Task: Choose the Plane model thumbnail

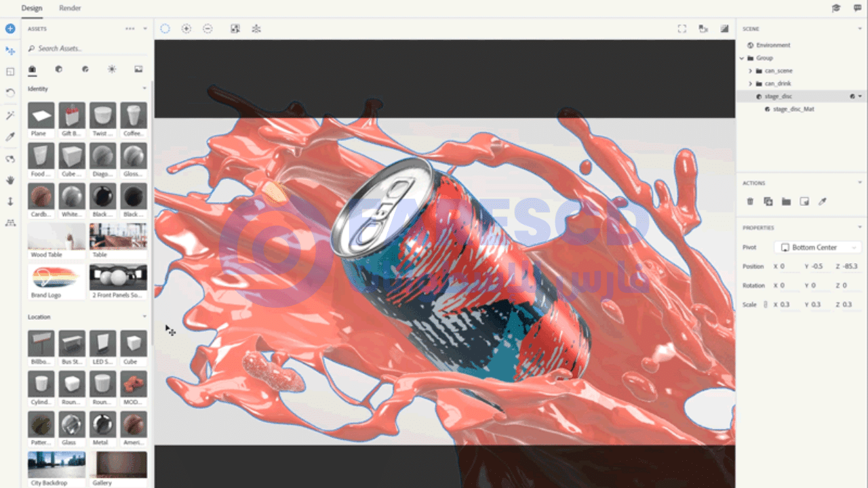Action: click(x=41, y=116)
